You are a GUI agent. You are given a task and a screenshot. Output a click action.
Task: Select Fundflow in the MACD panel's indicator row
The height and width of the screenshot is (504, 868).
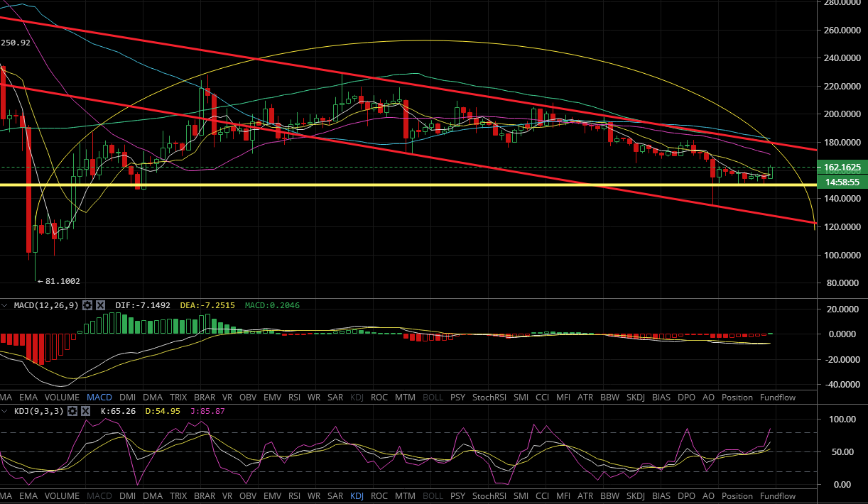tap(778, 398)
